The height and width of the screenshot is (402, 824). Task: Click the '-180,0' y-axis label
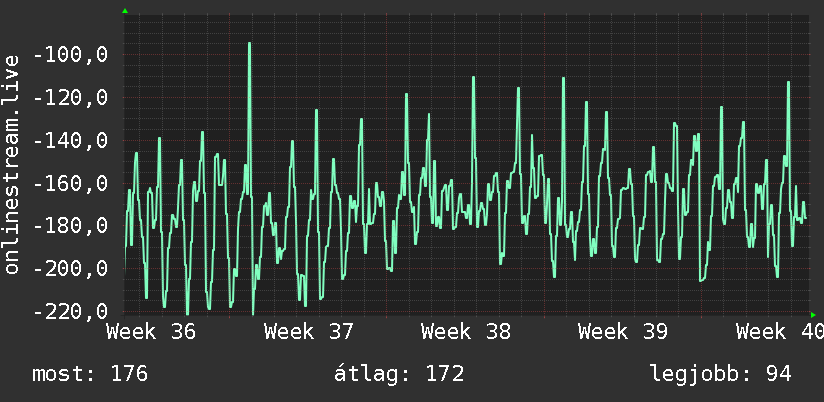pyautogui.click(x=71, y=226)
